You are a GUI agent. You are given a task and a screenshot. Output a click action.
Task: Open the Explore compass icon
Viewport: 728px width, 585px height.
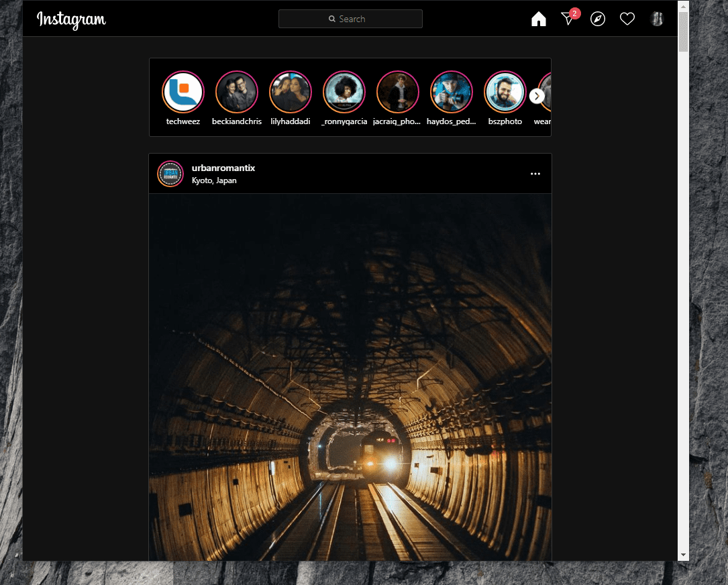(x=597, y=19)
